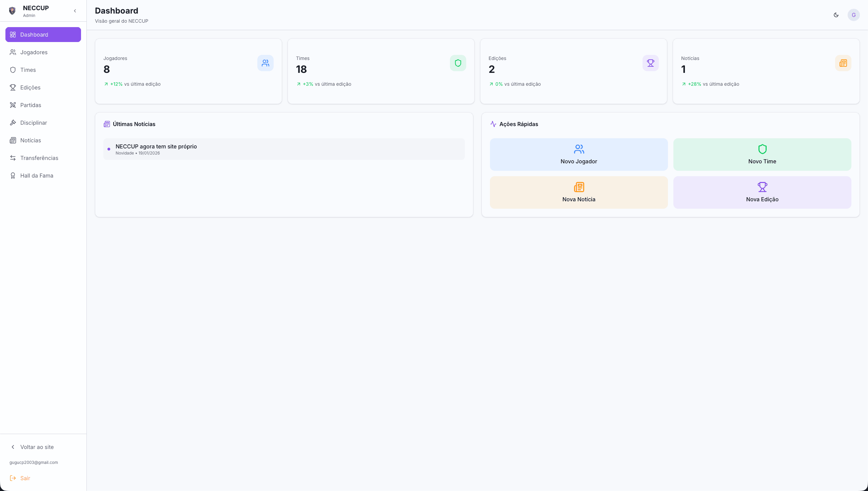Click the newspaper icon on the Notícias card
Viewport: 868px width, 491px height.
coord(843,63)
